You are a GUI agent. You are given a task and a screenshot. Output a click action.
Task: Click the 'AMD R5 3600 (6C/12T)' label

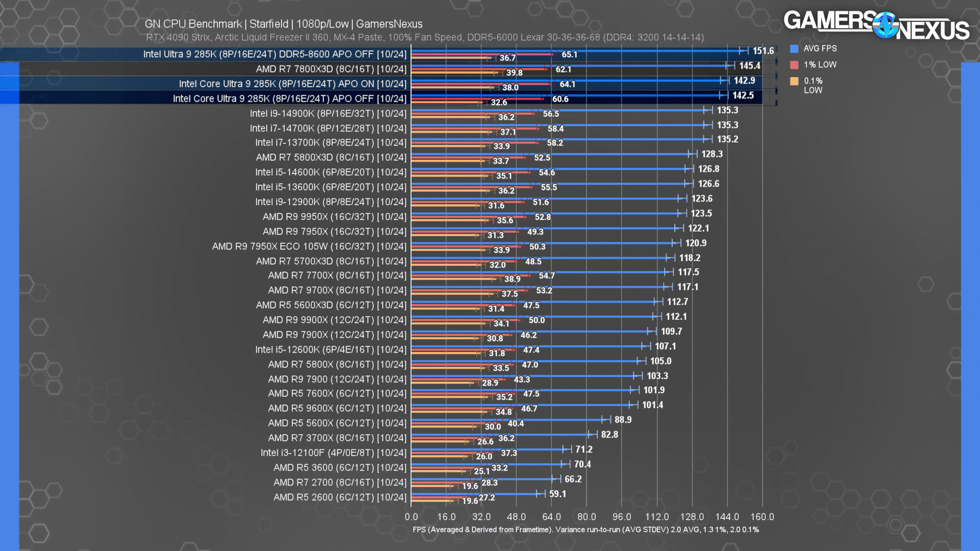340,467
